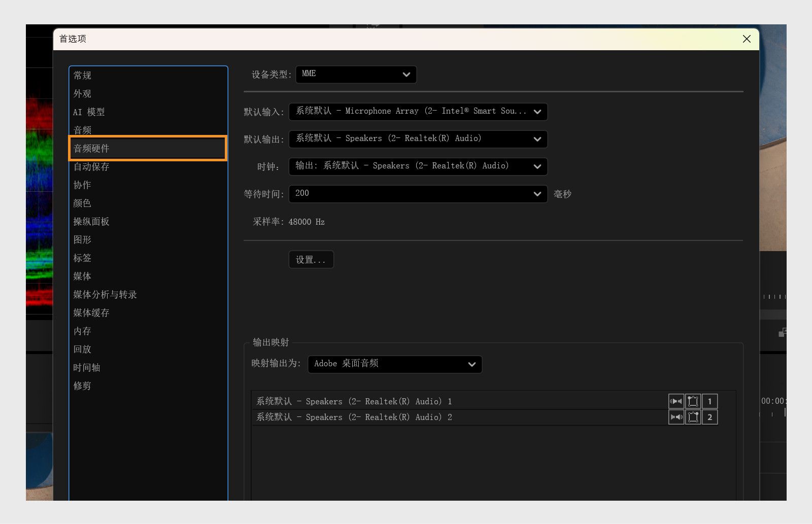Select 时间轴 in the sidebar
Image resolution: width=812 pixels, height=524 pixels.
86,367
